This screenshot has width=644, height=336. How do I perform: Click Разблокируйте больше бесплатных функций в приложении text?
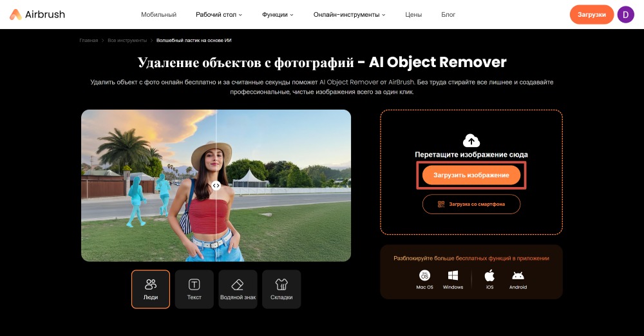coord(471,258)
